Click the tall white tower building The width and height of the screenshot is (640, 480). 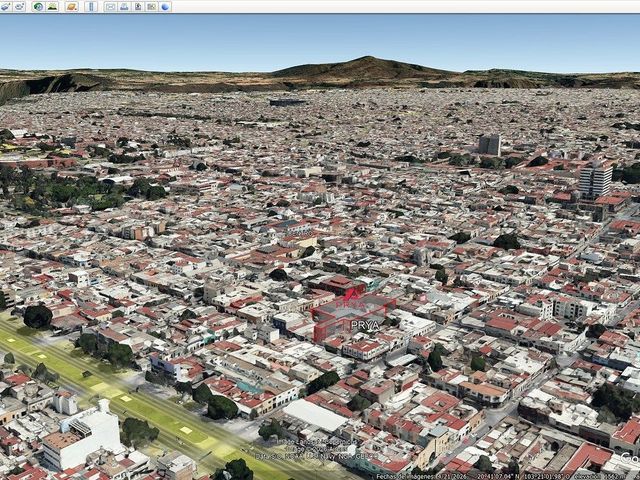(596, 180)
